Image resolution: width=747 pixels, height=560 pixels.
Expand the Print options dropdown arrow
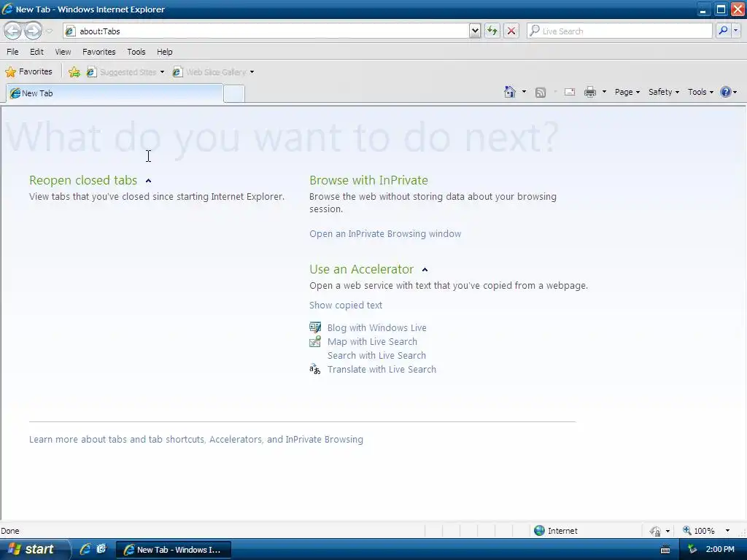(604, 92)
